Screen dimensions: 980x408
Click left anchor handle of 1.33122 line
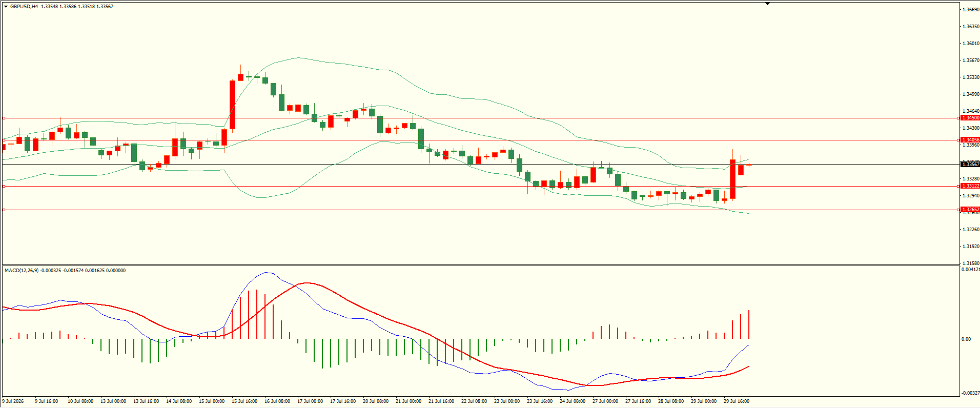pyautogui.click(x=4, y=186)
